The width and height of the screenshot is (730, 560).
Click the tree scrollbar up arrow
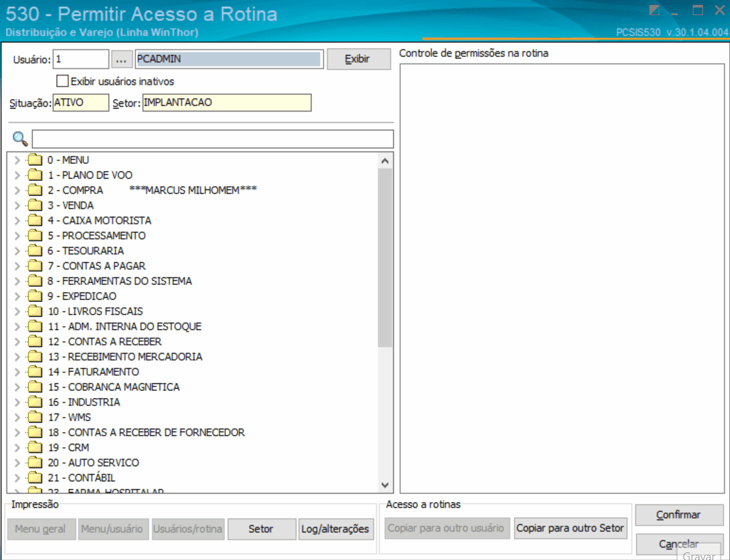click(385, 161)
